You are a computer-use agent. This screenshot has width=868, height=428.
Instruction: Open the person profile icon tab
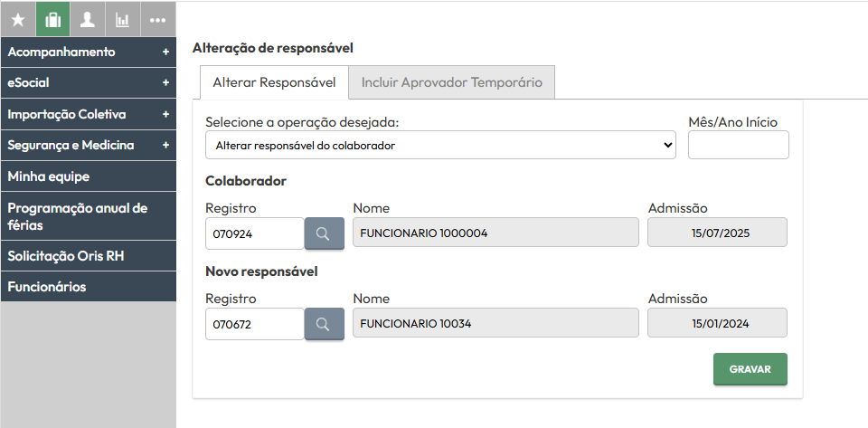coord(88,20)
